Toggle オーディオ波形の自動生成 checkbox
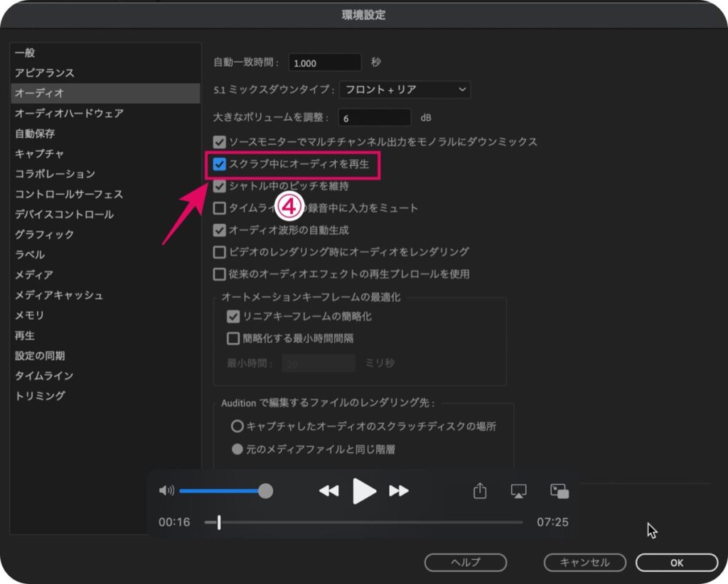The width and height of the screenshot is (728, 584). 219,230
